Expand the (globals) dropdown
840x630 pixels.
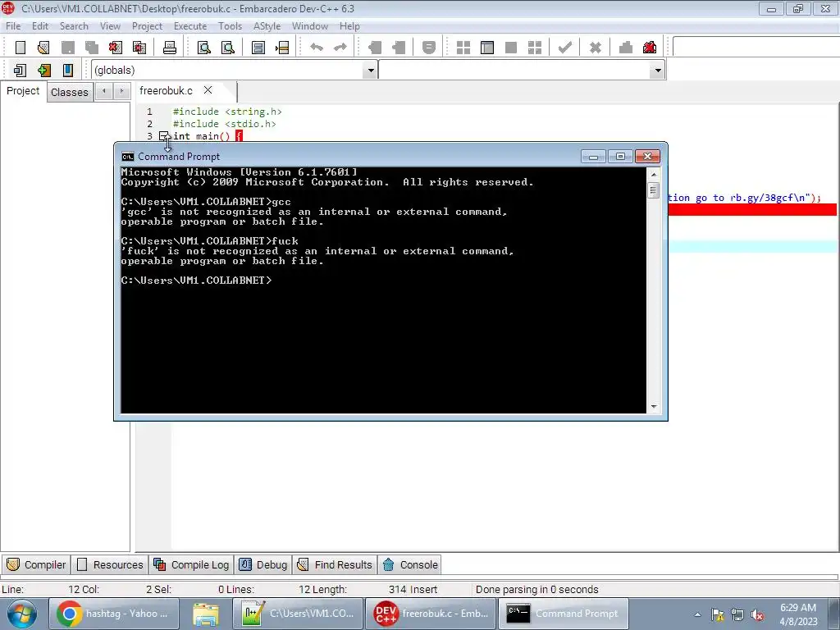click(x=370, y=71)
